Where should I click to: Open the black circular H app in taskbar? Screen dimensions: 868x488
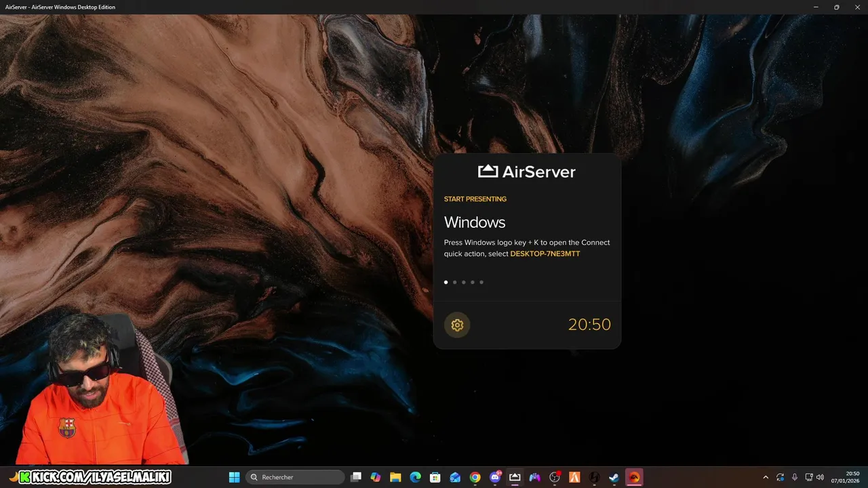(595, 477)
